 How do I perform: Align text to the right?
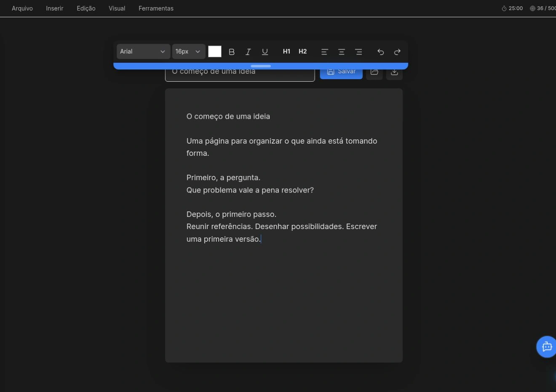358,52
